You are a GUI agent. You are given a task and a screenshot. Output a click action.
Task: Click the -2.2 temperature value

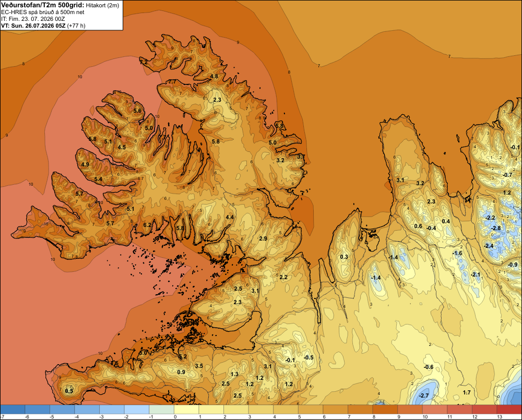click(490, 218)
